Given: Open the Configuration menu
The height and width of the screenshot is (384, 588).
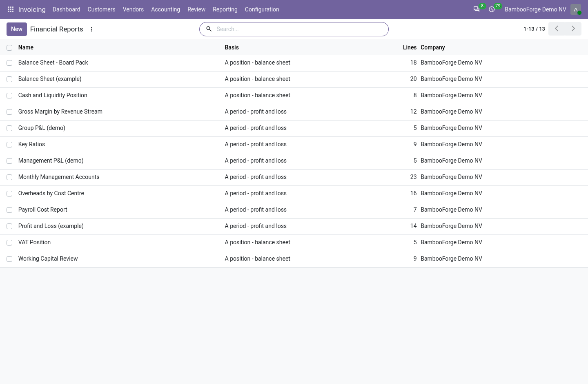Looking at the screenshot, I should (x=262, y=9).
